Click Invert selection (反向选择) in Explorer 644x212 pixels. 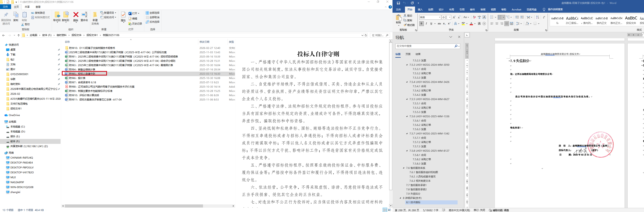coord(152,22)
